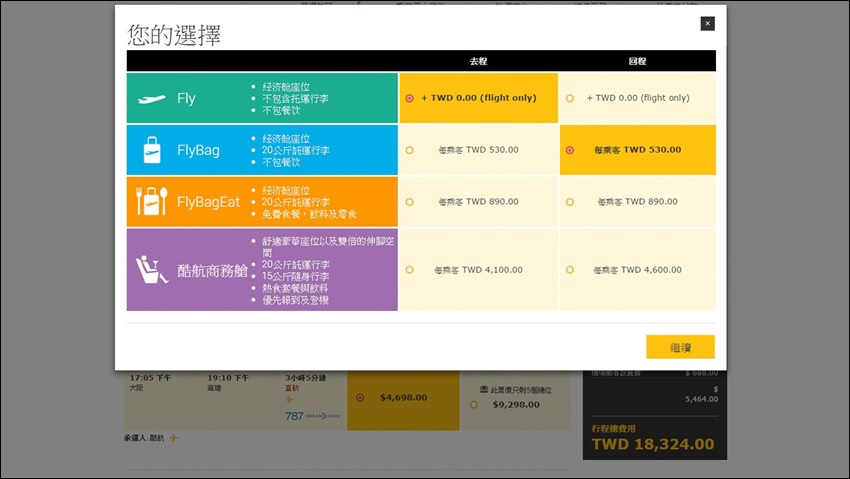
Task: Click the 您的選擇 dialog title
Action: (x=174, y=35)
